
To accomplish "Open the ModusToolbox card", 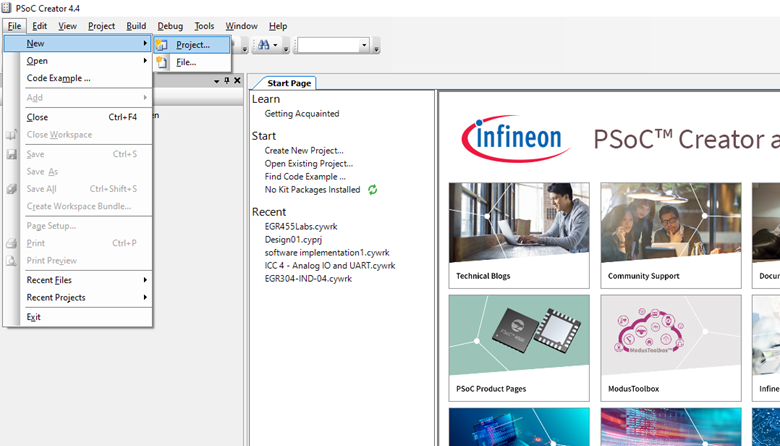I will [671, 348].
